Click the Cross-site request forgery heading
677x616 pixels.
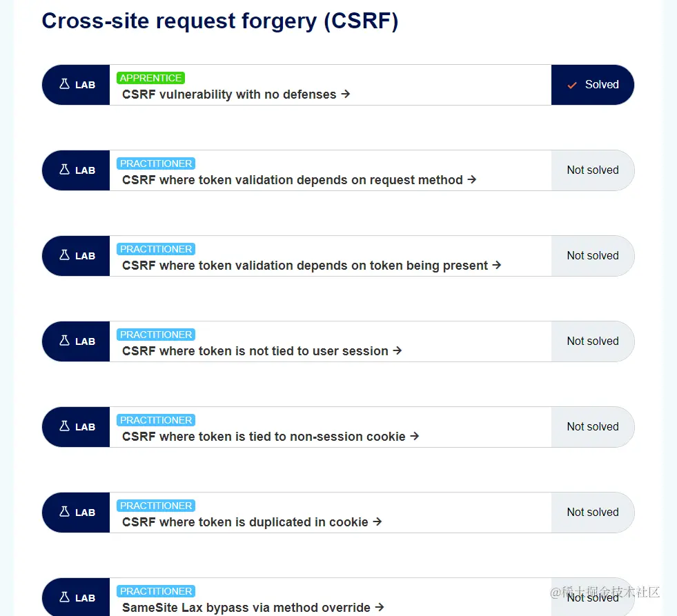click(220, 21)
